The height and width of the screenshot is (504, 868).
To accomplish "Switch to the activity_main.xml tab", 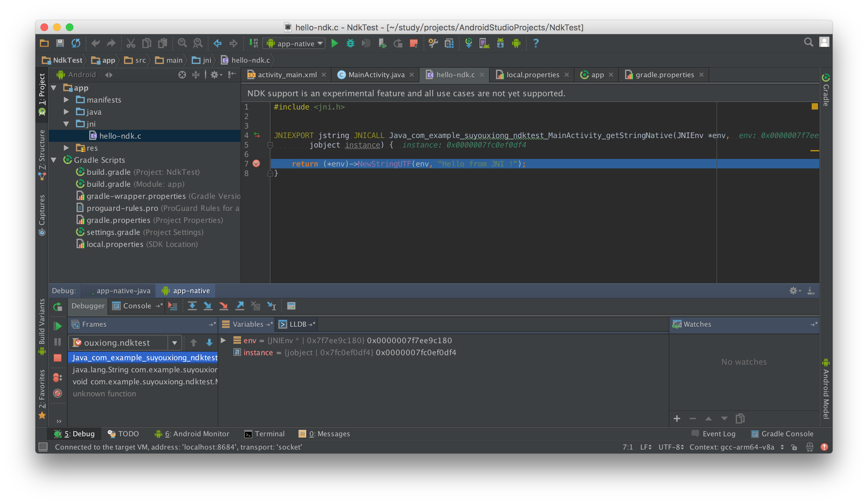I will (287, 75).
